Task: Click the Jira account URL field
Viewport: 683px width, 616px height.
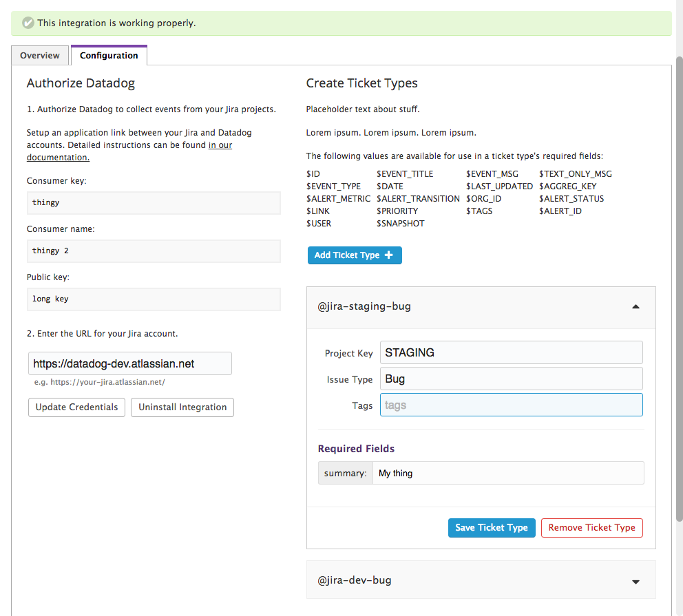Action: click(129, 363)
